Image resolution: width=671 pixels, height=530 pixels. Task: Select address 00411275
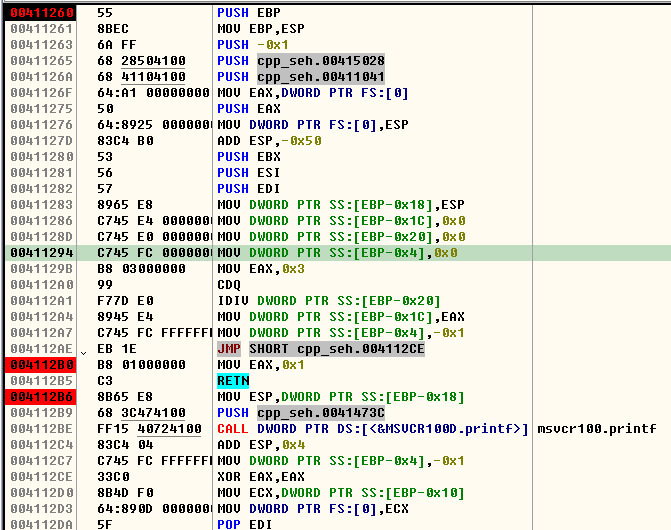click(x=42, y=109)
